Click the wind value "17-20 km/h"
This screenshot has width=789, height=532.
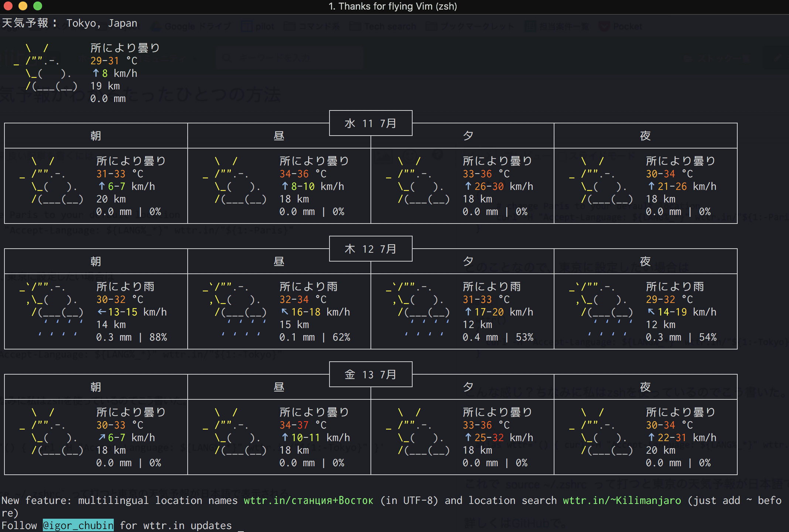(504, 312)
